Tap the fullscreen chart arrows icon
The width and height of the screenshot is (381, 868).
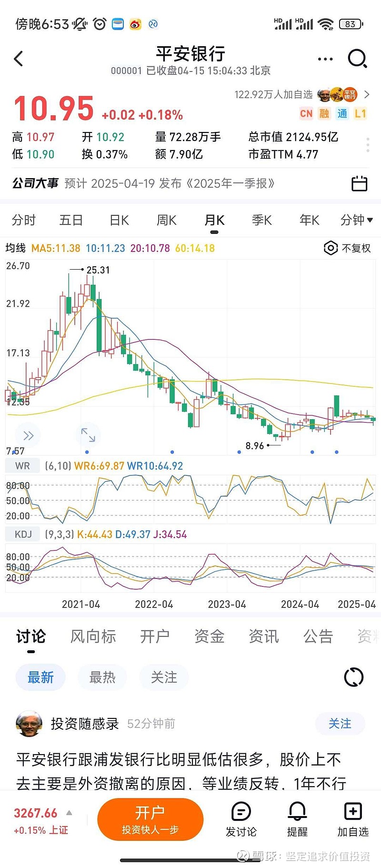point(88,434)
